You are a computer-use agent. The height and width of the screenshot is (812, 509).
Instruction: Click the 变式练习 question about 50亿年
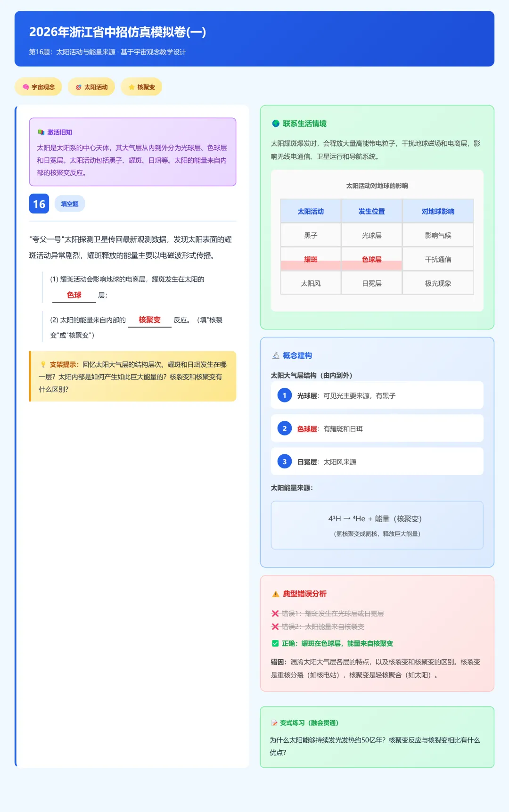(375, 746)
